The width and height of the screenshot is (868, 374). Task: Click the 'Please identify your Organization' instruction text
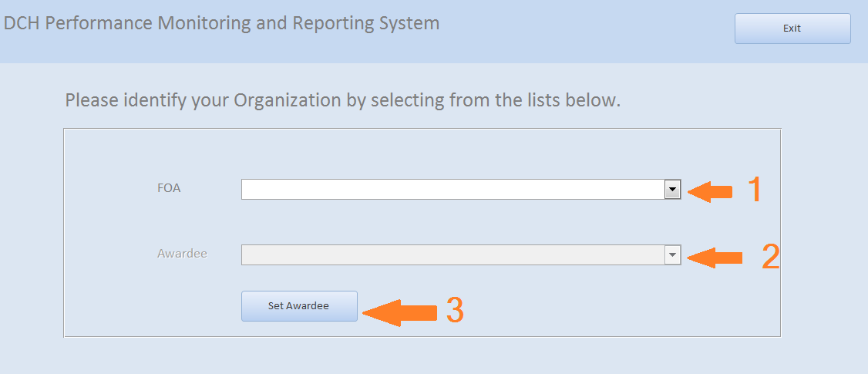(x=342, y=100)
